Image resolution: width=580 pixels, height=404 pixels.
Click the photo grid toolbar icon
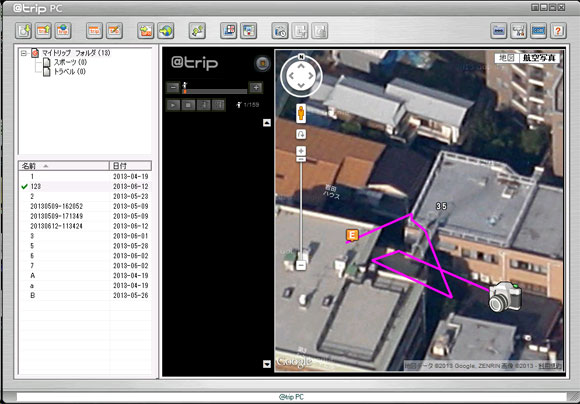click(229, 31)
